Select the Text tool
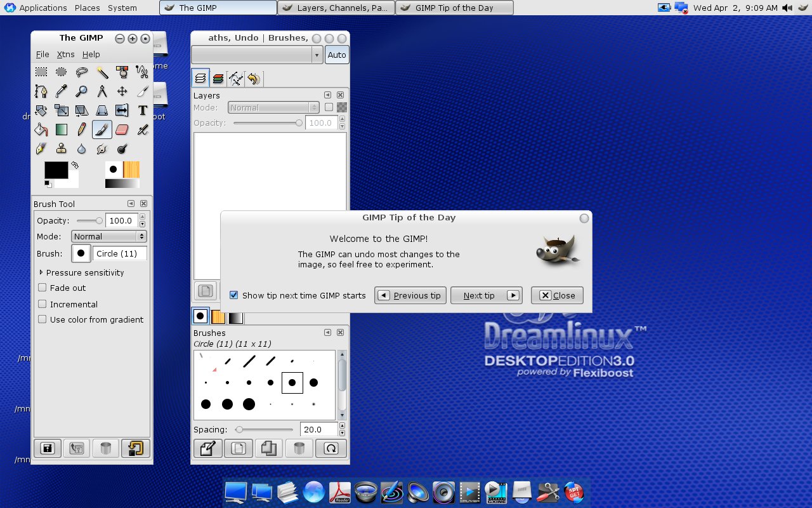This screenshot has height=508, width=812. (143, 110)
